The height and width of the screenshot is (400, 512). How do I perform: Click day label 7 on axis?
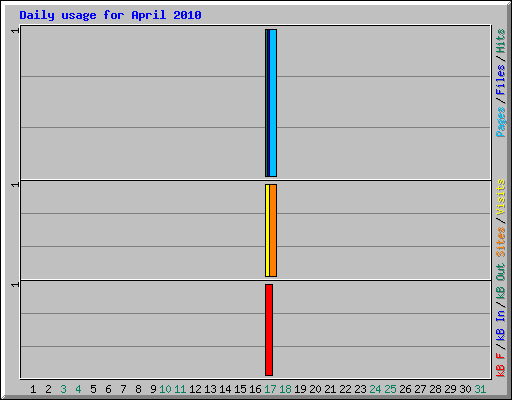(123, 389)
